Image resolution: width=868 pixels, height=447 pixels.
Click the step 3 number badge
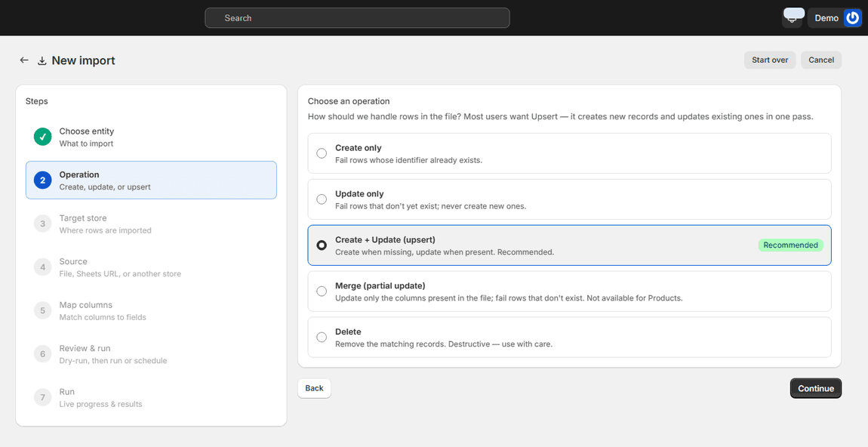pyautogui.click(x=42, y=223)
